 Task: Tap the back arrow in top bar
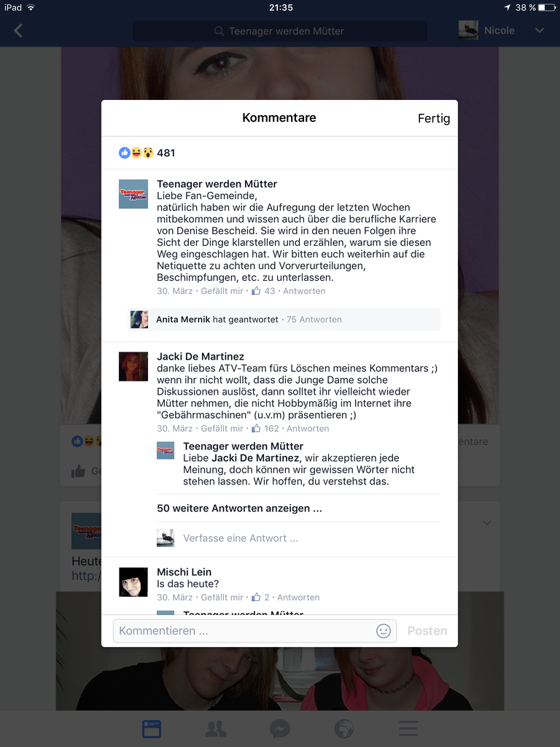tap(18, 31)
